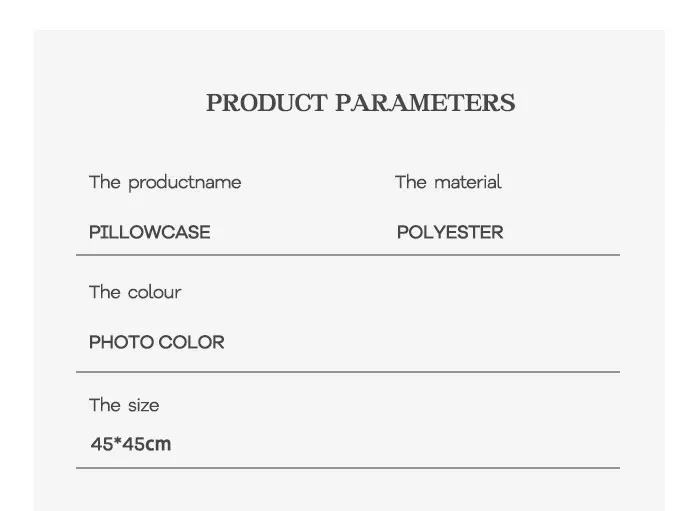
Task: Click the word PRODUCT in the heading
Action: 266,103
